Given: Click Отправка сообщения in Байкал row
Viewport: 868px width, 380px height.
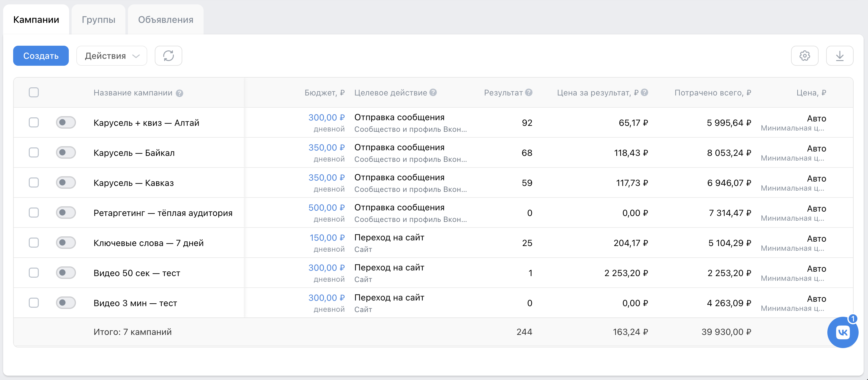Looking at the screenshot, I should [x=399, y=147].
